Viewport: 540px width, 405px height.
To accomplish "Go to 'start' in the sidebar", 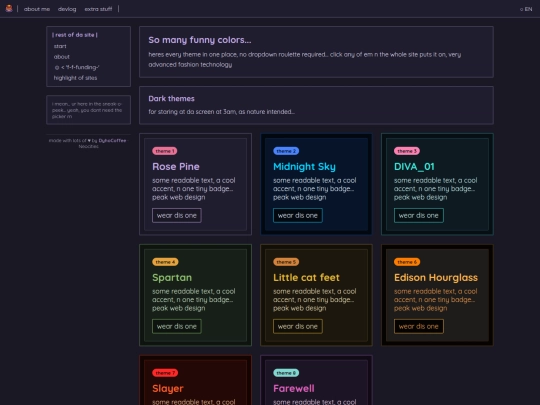I will click(60, 46).
